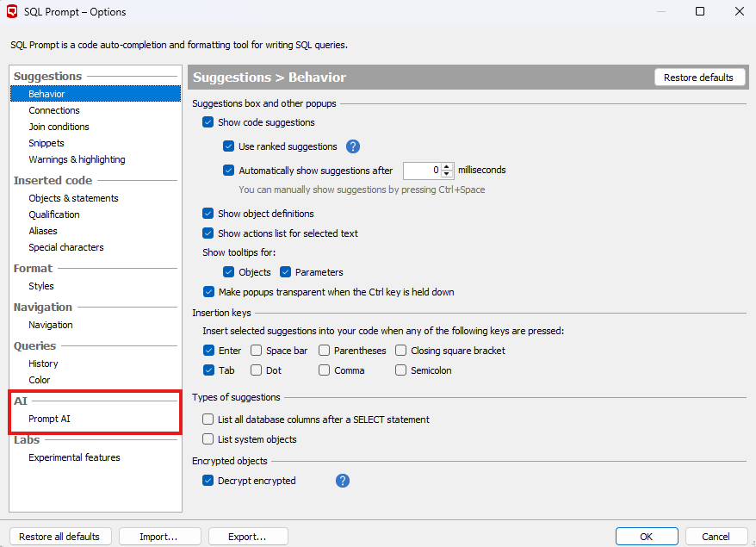Viewport: 756px width, 547px height.
Task: Select Qualification in sidebar
Action: coord(54,214)
